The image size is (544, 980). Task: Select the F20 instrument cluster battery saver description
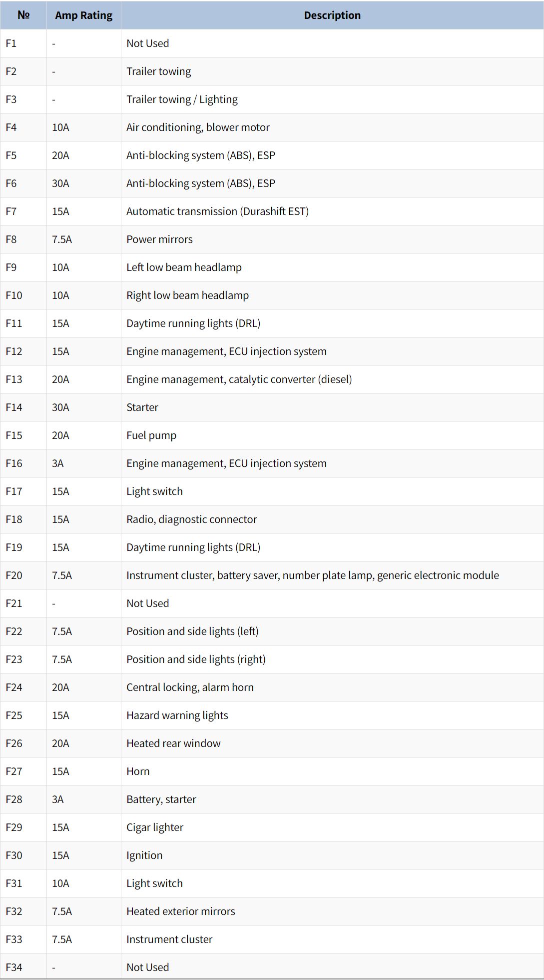[x=313, y=575]
